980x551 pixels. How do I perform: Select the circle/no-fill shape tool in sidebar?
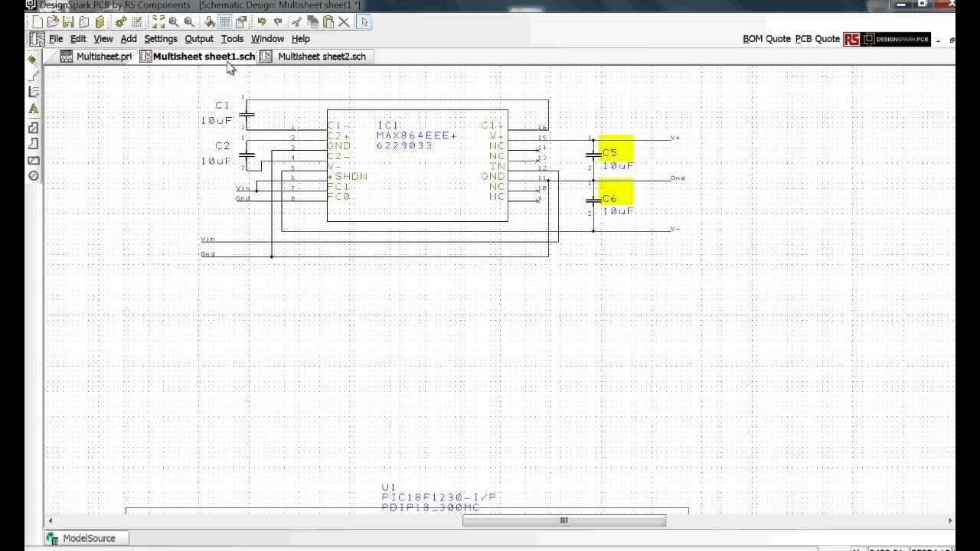click(x=32, y=174)
